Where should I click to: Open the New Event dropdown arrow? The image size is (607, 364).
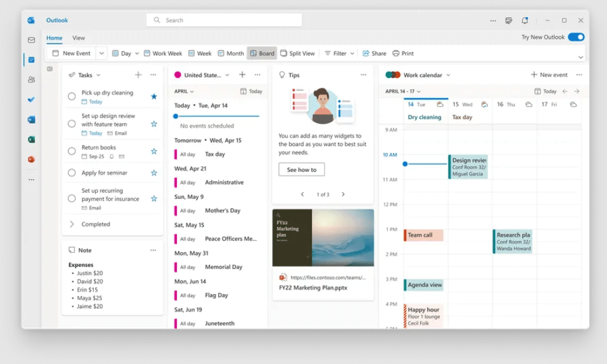pos(101,53)
